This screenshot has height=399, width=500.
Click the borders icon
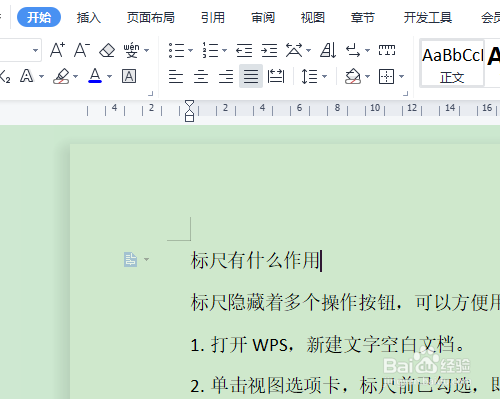tap(387, 76)
